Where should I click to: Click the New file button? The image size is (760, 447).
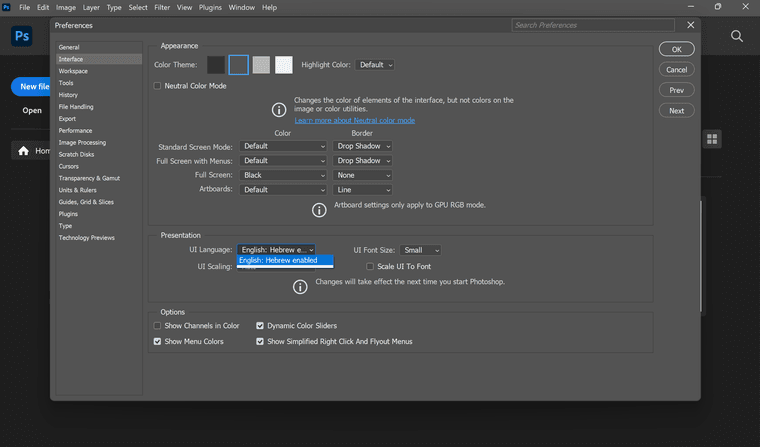(x=31, y=86)
